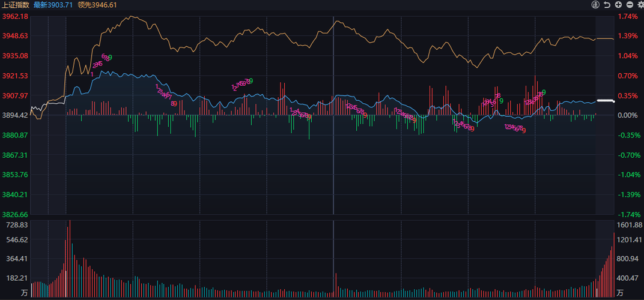Click the 3907.97 price axis label
The height and width of the screenshot is (300, 644).
pos(15,95)
